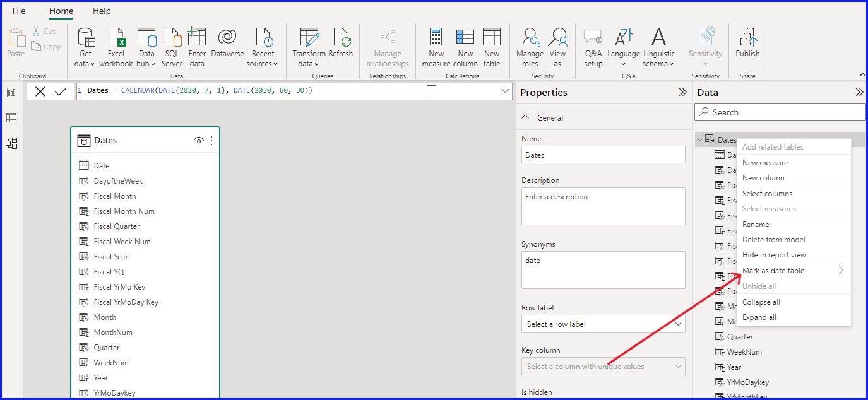
Task: Choose Collapse all in context menu
Action: [x=794, y=302]
